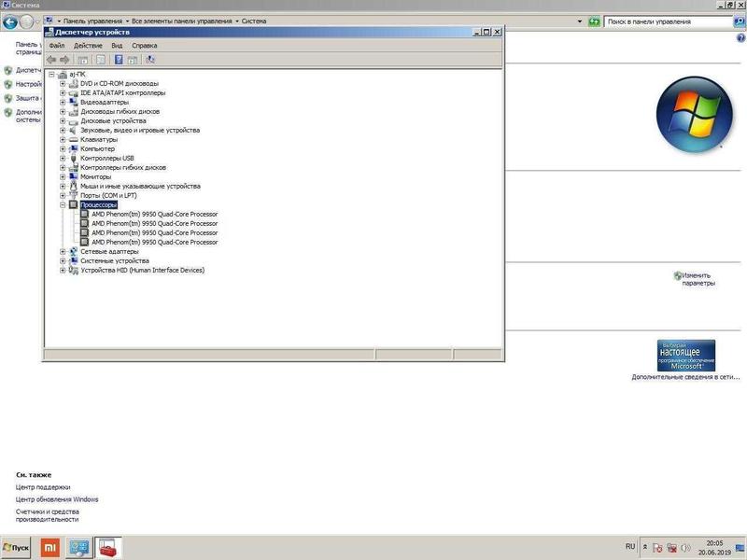The height and width of the screenshot is (560, 747).
Task: Click the search magnifier icon in Control Panel
Action: click(740, 21)
